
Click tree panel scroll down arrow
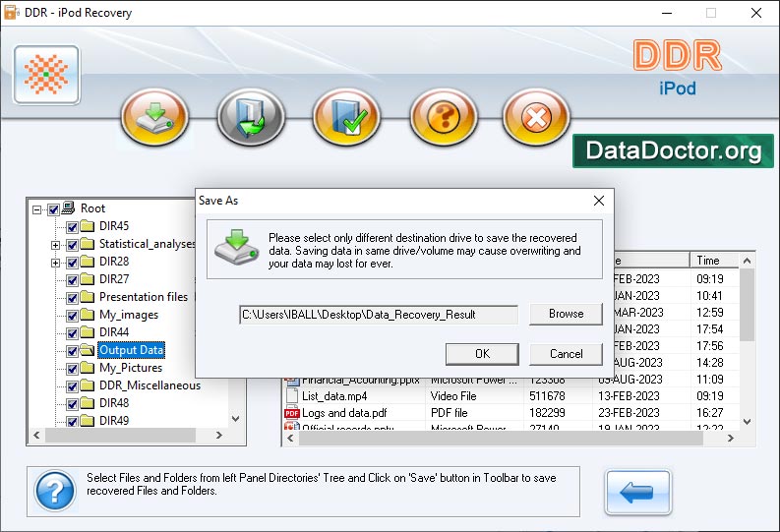coord(236,419)
